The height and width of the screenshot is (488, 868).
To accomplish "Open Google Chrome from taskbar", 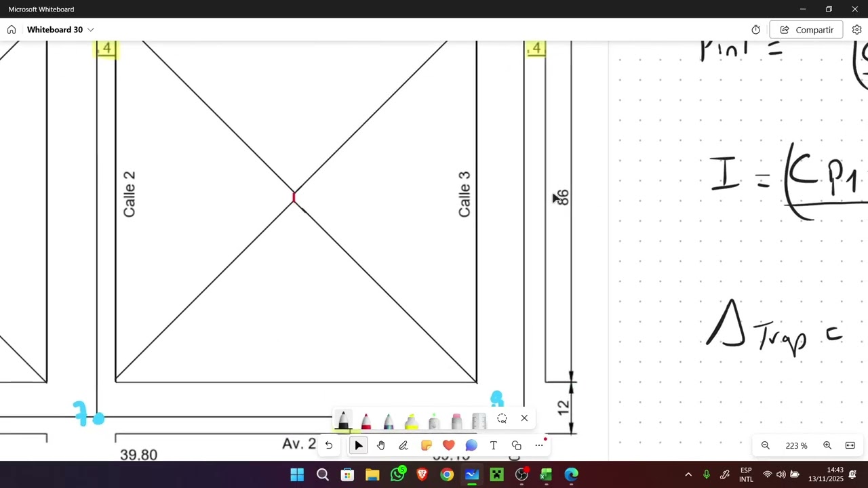I will [x=447, y=474].
